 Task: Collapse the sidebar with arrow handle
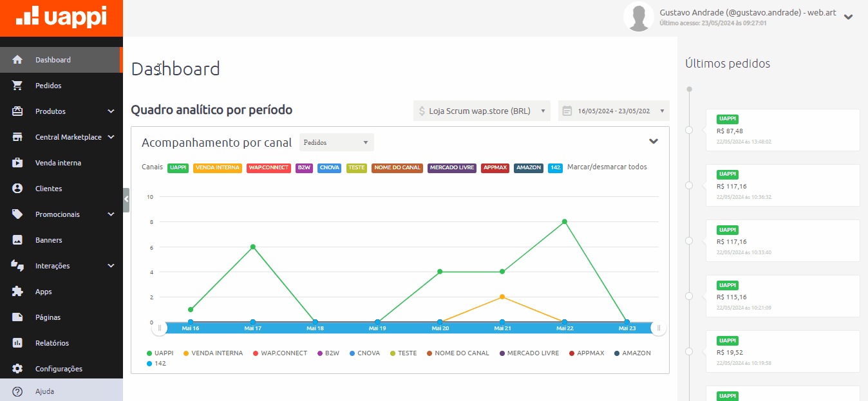point(126,200)
